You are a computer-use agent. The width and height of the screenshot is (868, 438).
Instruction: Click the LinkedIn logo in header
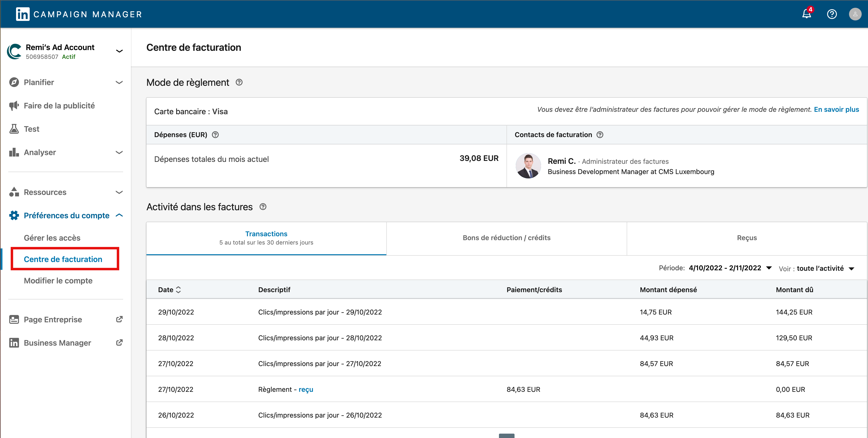(x=23, y=14)
